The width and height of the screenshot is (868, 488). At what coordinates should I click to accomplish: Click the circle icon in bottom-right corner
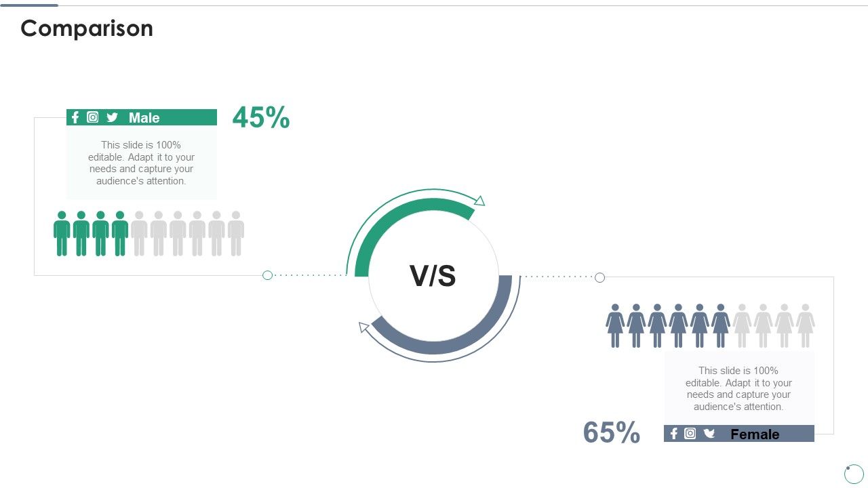coord(854,474)
